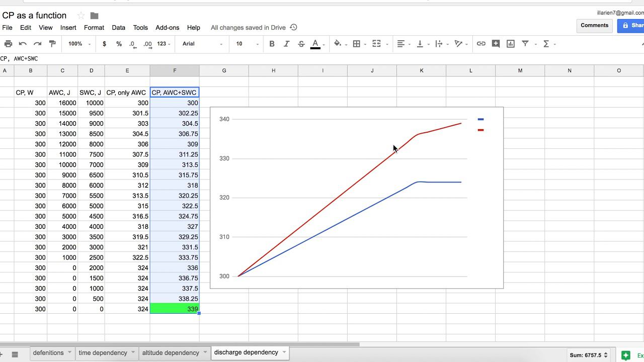Image resolution: width=644 pixels, height=362 pixels.
Task: Switch to time dependency sheet tab
Action: (103, 353)
